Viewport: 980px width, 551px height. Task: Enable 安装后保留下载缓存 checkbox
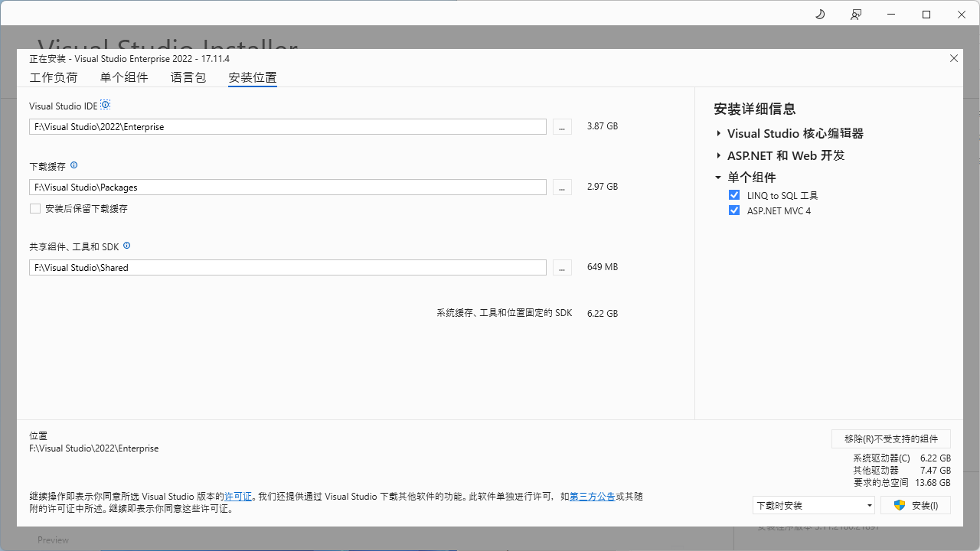tap(35, 208)
